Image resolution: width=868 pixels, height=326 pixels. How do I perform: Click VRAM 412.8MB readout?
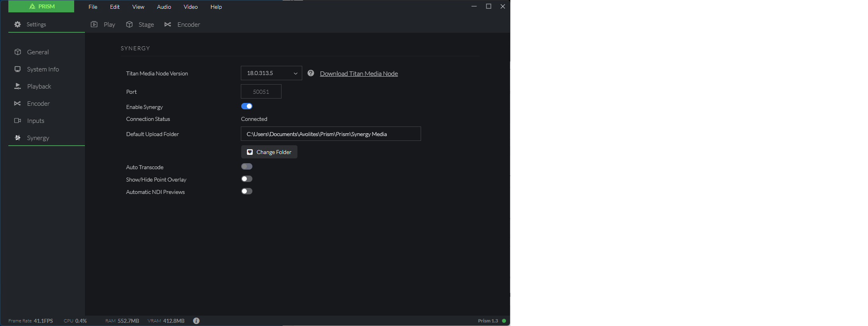tap(166, 321)
